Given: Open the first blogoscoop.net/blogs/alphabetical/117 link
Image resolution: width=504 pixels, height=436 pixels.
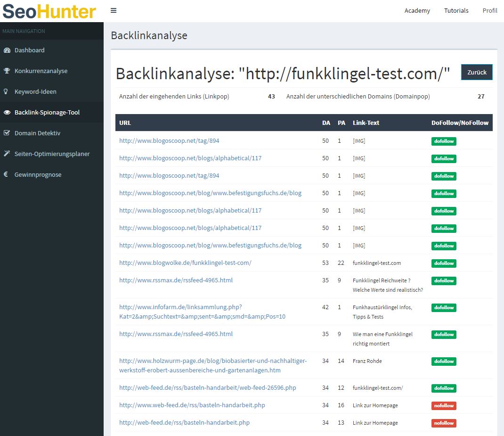Looking at the screenshot, I should coord(190,158).
